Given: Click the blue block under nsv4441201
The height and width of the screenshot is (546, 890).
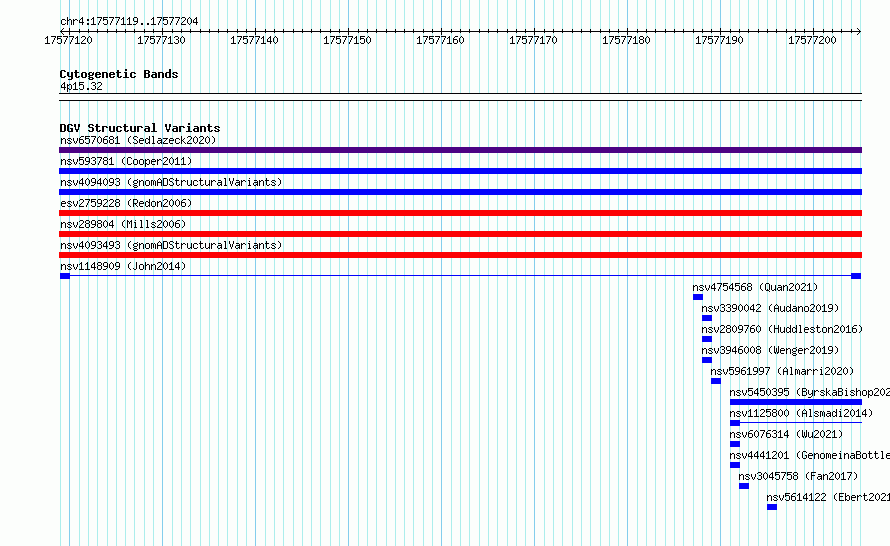Looking at the screenshot, I should click(x=735, y=465).
